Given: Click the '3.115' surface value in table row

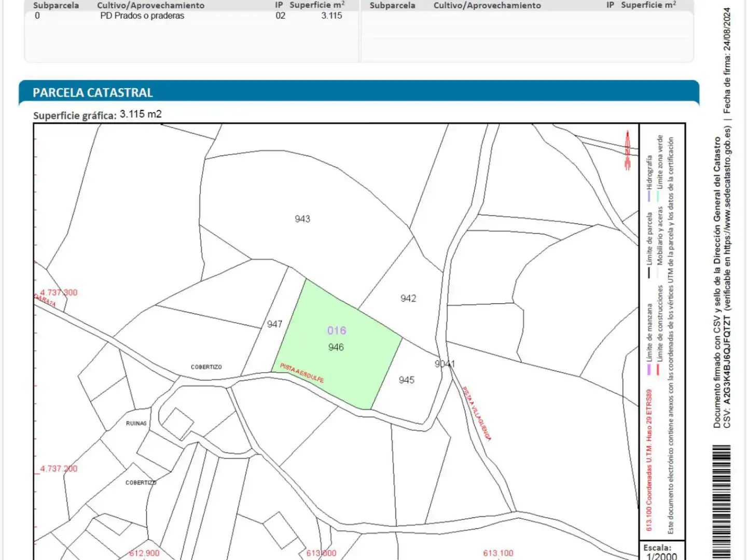Looking at the screenshot, I should point(331,16).
